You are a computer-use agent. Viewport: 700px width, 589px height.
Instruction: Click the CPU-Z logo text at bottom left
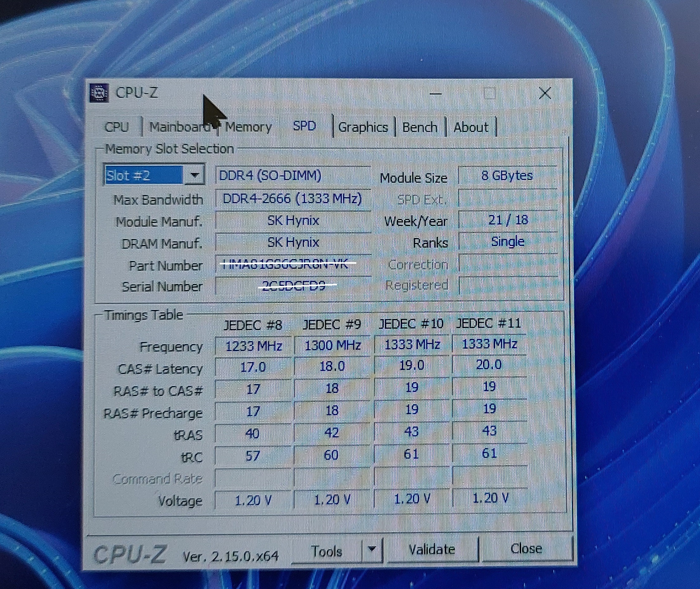coord(130,554)
